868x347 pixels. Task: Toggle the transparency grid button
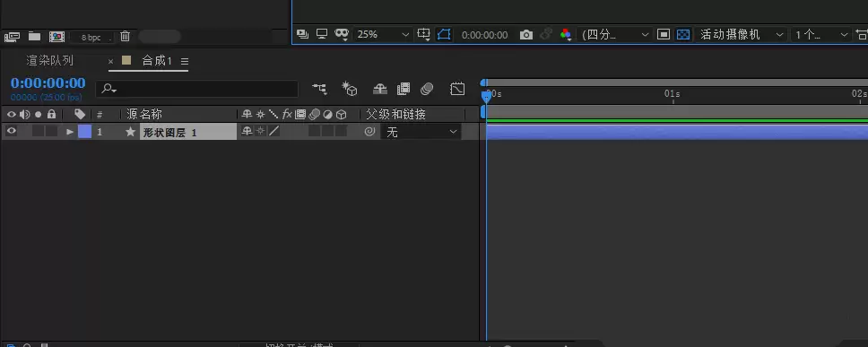pos(683,34)
